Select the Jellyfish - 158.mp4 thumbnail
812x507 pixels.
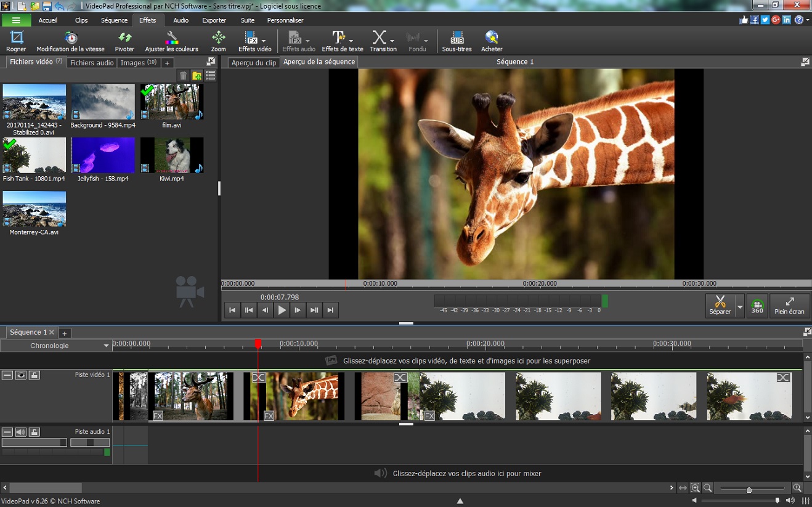(103, 155)
